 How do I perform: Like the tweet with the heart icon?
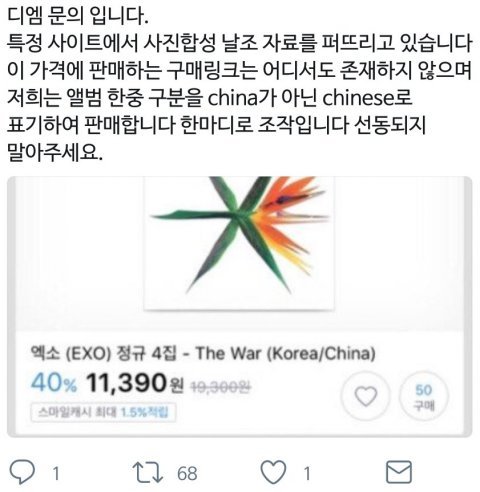pos(273,472)
